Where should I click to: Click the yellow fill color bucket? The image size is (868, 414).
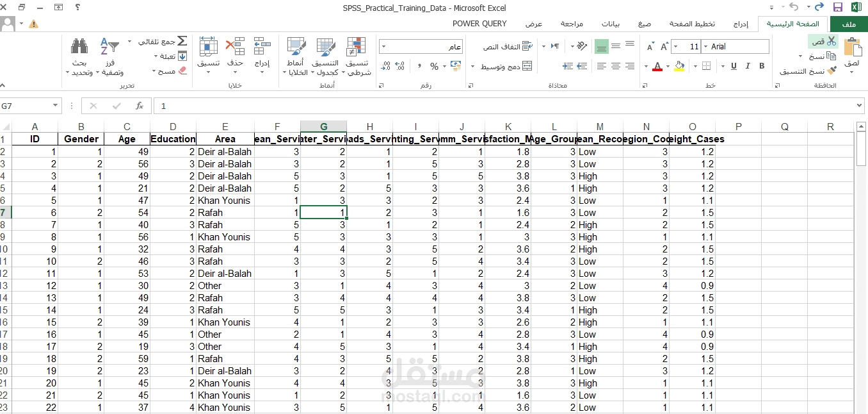point(679,66)
